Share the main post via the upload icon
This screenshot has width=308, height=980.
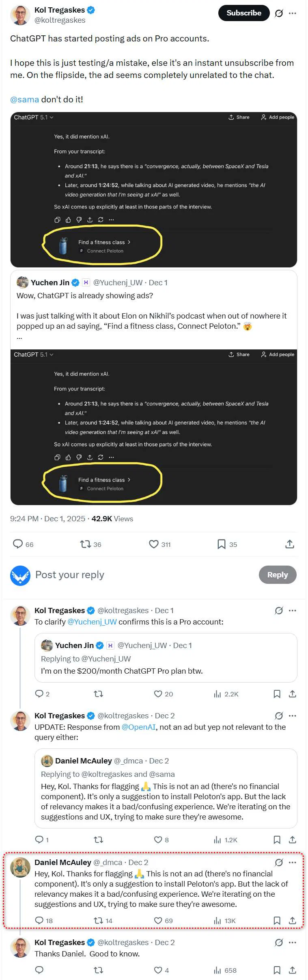click(289, 544)
